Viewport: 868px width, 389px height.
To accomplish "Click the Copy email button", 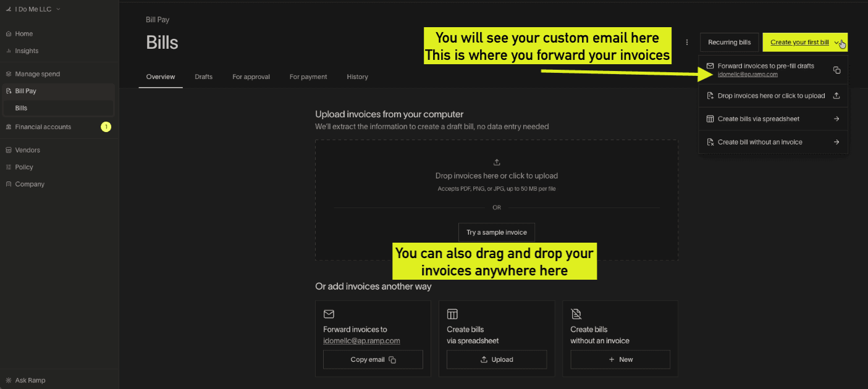I will (373, 359).
